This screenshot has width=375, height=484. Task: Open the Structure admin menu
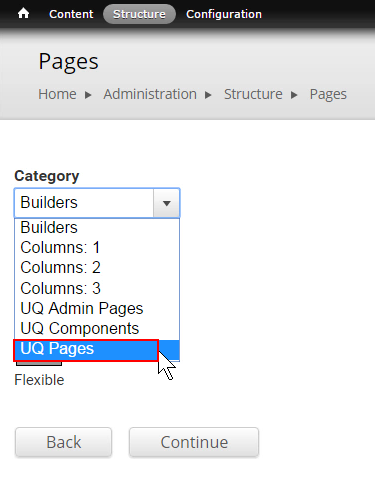[139, 14]
